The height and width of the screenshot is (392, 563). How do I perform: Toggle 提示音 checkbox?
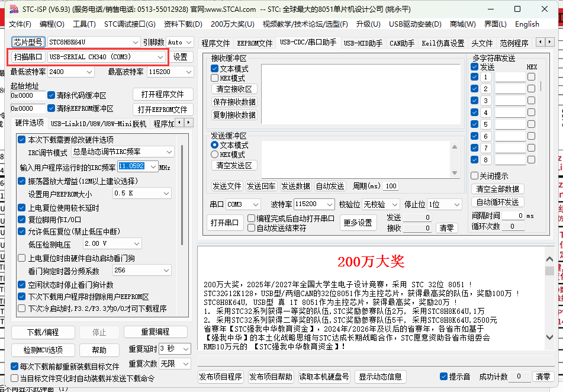coord(443,376)
